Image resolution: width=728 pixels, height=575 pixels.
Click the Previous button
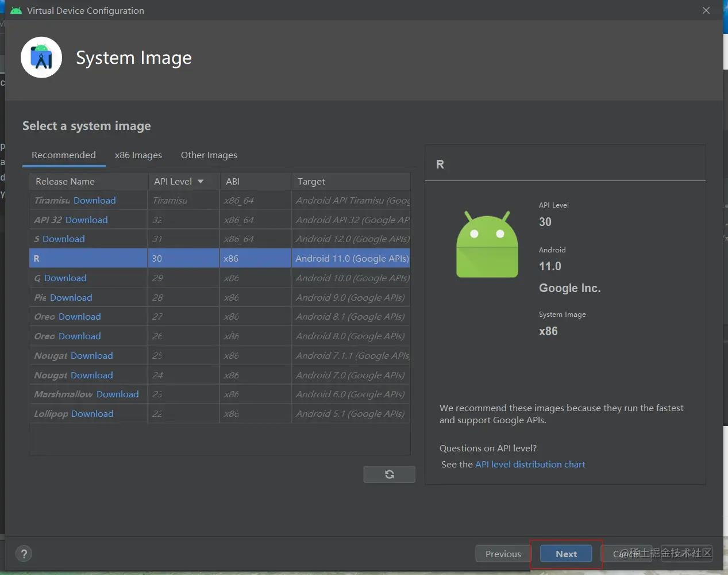point(503,554)
